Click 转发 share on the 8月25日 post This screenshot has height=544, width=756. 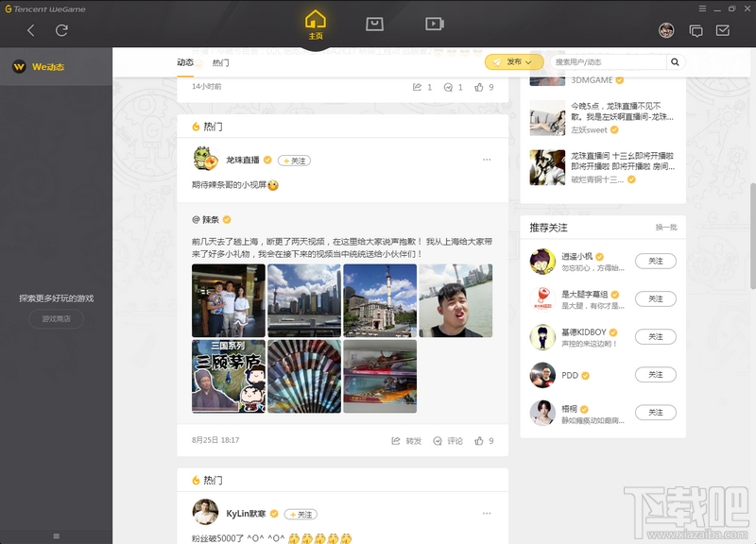(x=406, y=441)
